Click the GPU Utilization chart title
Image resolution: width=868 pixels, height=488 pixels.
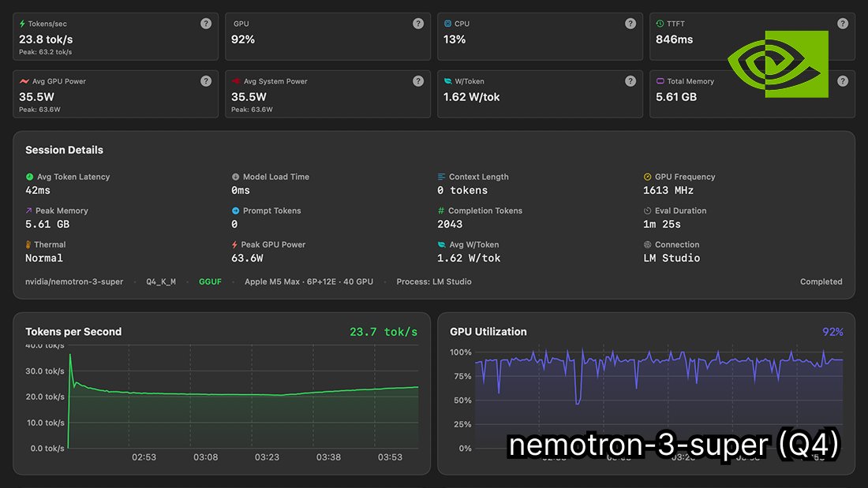click(488, 331)
